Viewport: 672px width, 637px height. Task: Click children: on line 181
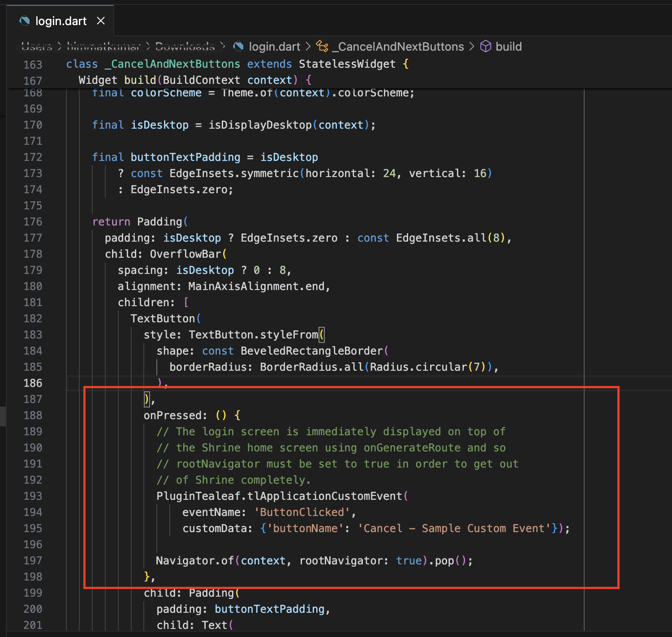146,303
